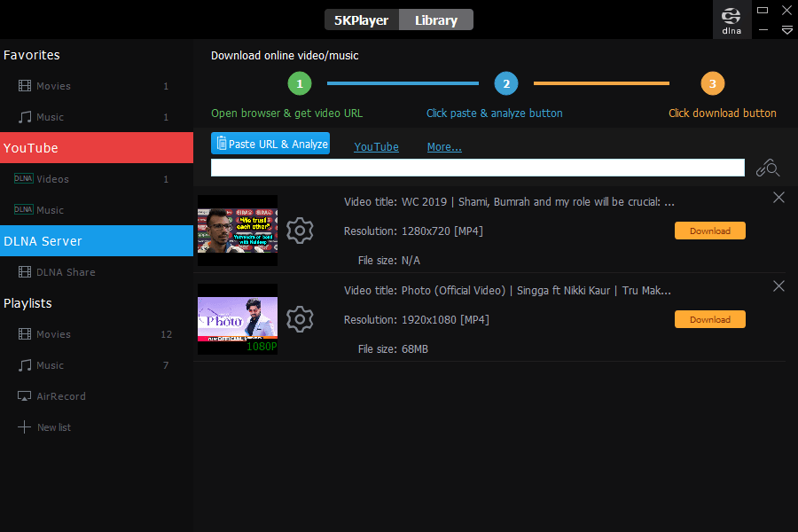Click Paste URL & Analyze button
Viewport: 798px width, 532px height.
[270, 144]
